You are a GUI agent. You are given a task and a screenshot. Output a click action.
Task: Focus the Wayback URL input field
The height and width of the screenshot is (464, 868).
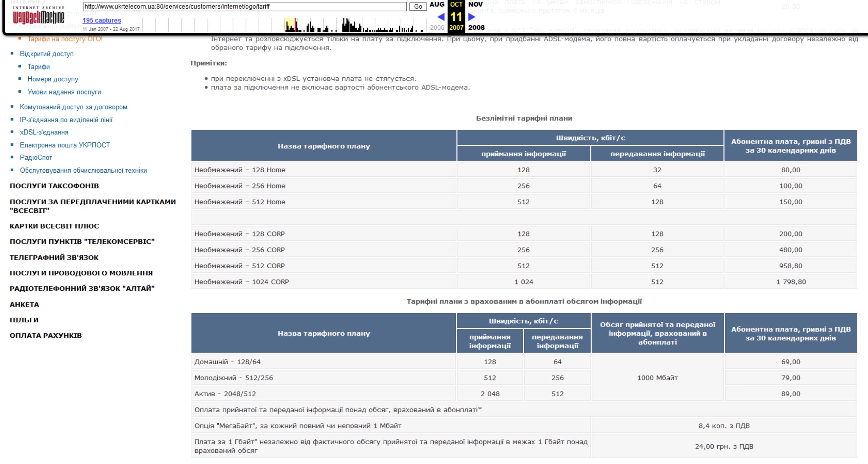pyautogui.click(x=245, y=6)
